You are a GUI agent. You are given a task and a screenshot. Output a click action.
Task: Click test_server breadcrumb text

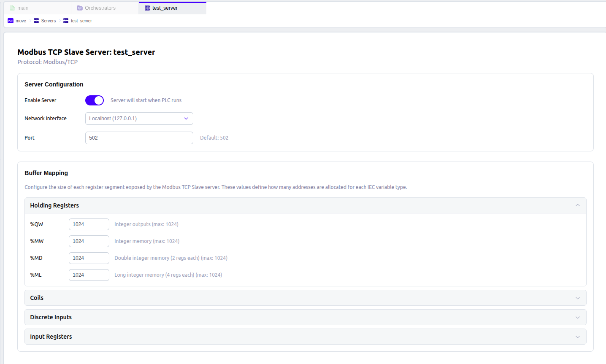81,21
